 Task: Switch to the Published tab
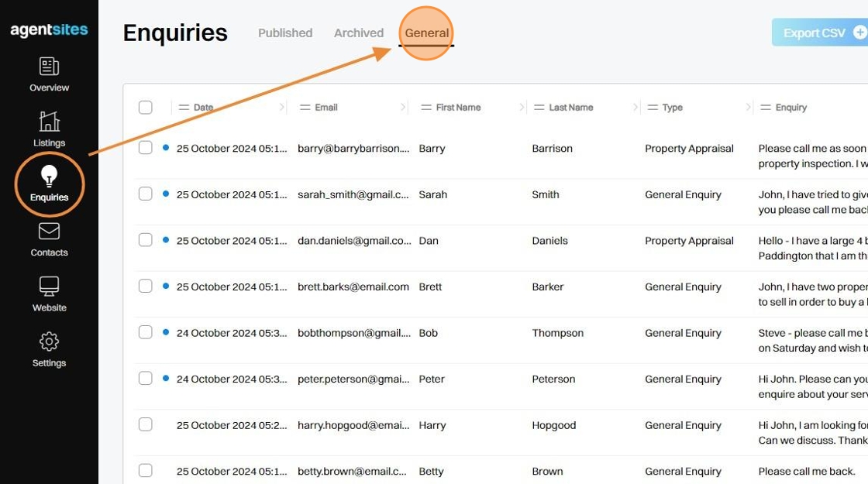click(x=285, y=33)
